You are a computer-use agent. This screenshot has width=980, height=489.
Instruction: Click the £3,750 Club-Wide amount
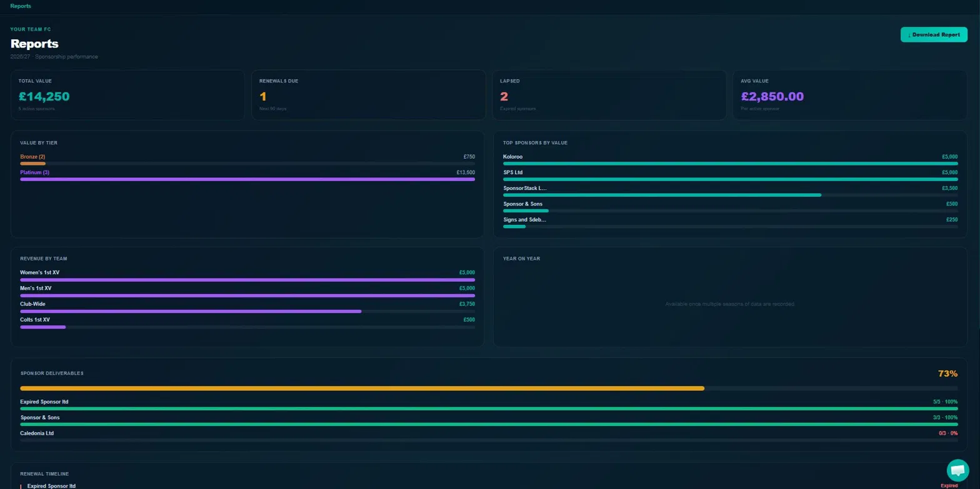467,304
